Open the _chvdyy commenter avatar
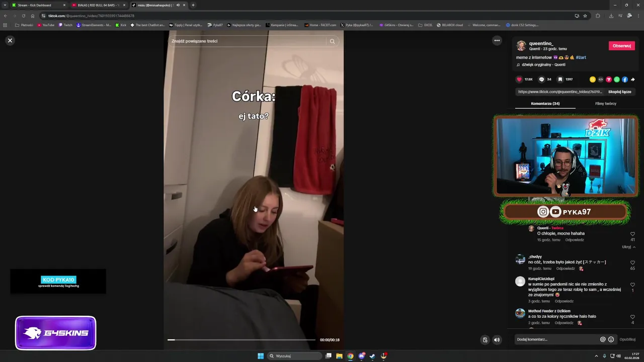 click(520, 259)
